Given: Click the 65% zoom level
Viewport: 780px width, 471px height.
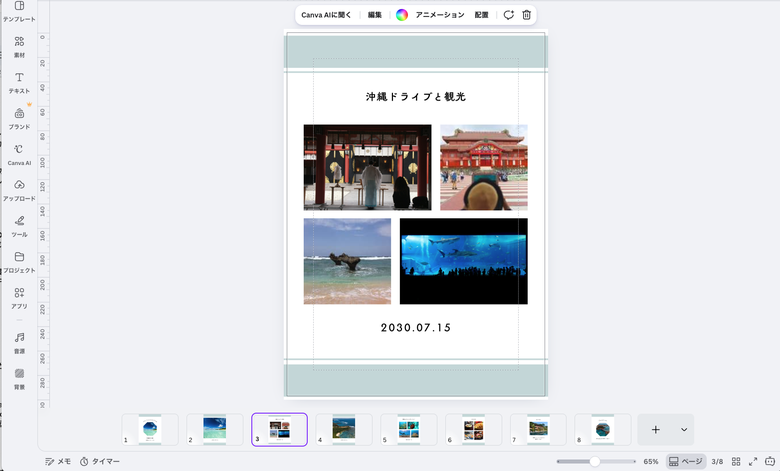Looking at the screenshot, I should pos(651,462).
